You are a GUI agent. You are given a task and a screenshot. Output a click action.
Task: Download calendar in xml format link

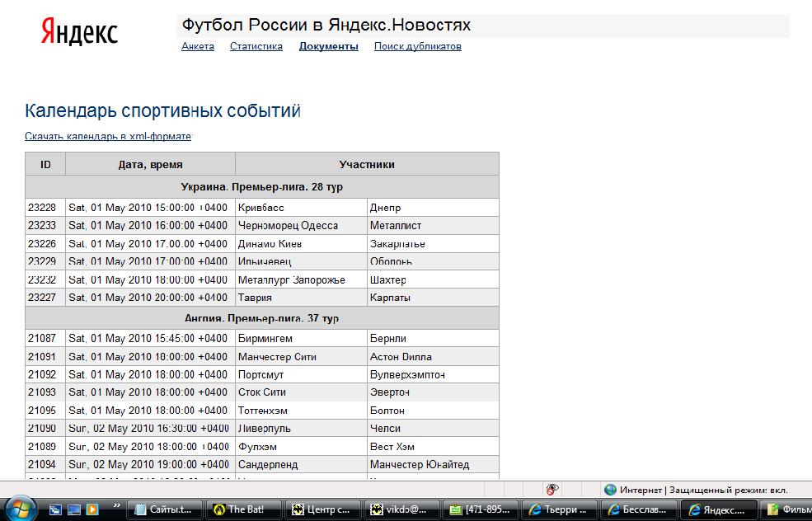click(x=108, y=136)
